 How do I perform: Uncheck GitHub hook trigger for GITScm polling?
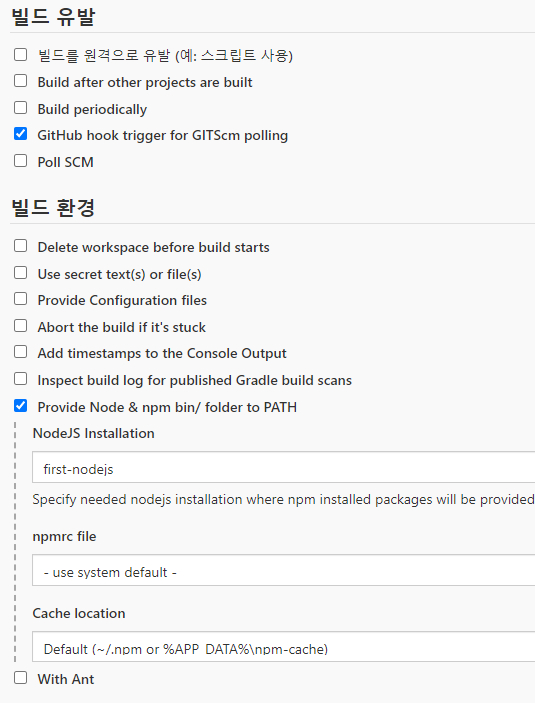click(21, 134)
